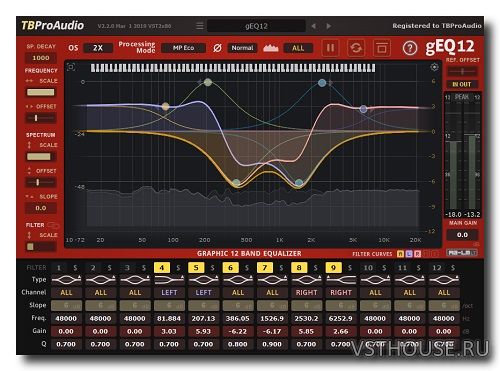This screenshot has width=500, height=371.
Task: Click filter 8 gain value 5.85
Action: [x=306, y=331]
